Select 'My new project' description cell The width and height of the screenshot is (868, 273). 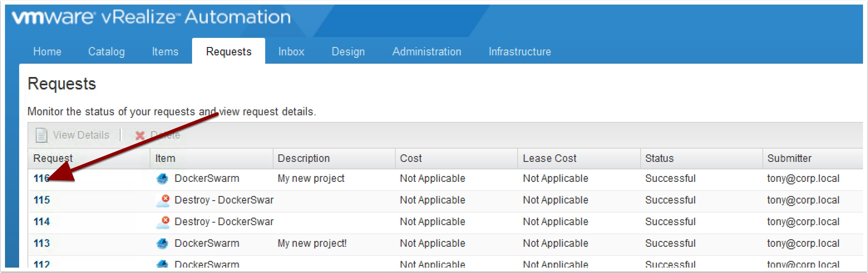[311, 179]
